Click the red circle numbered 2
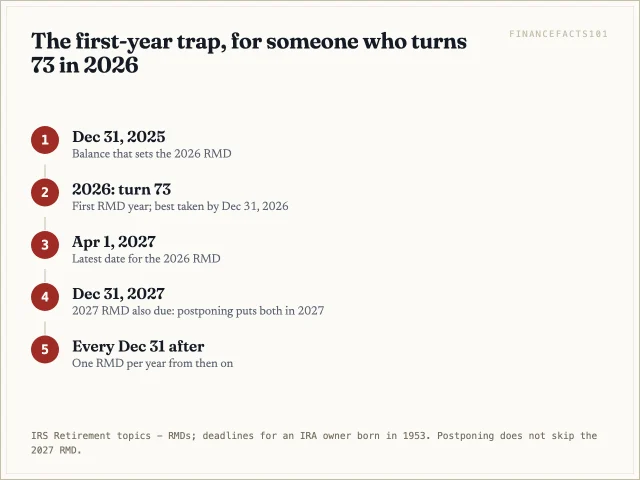640x480 pixels. pos(45,192)
